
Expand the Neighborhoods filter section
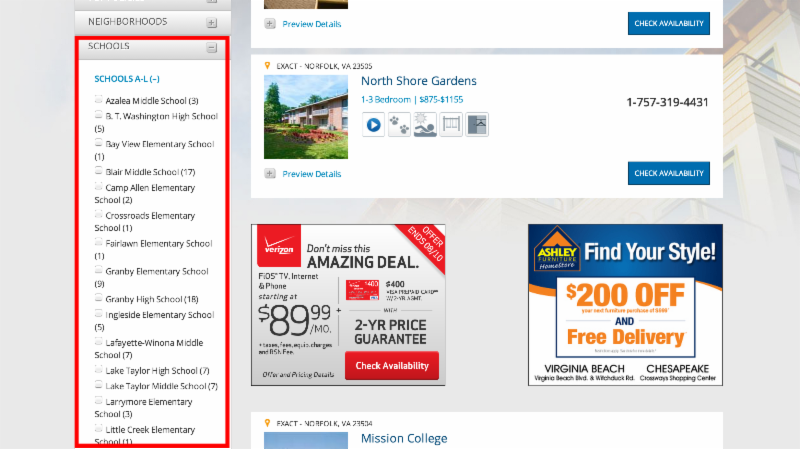(212, 22)
